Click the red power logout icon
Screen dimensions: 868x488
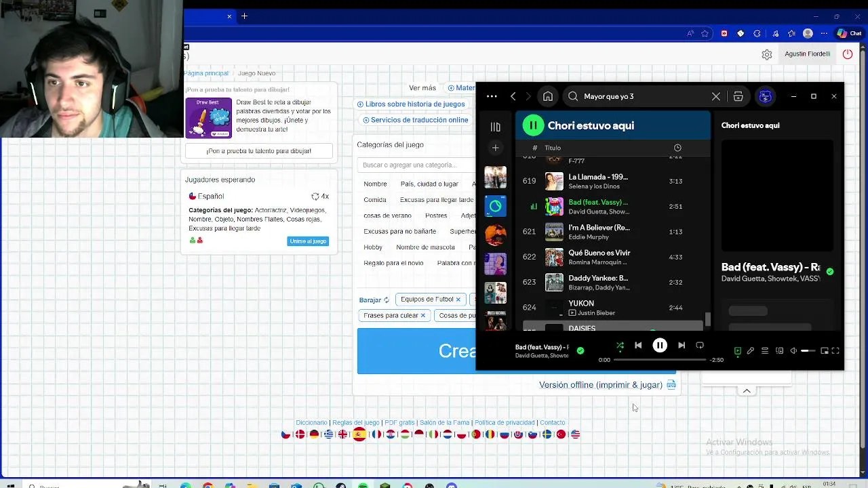(848, 54)
